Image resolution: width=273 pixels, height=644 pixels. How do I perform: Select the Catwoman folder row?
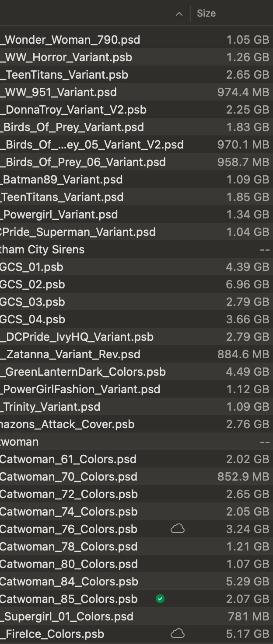click(19, 442)
